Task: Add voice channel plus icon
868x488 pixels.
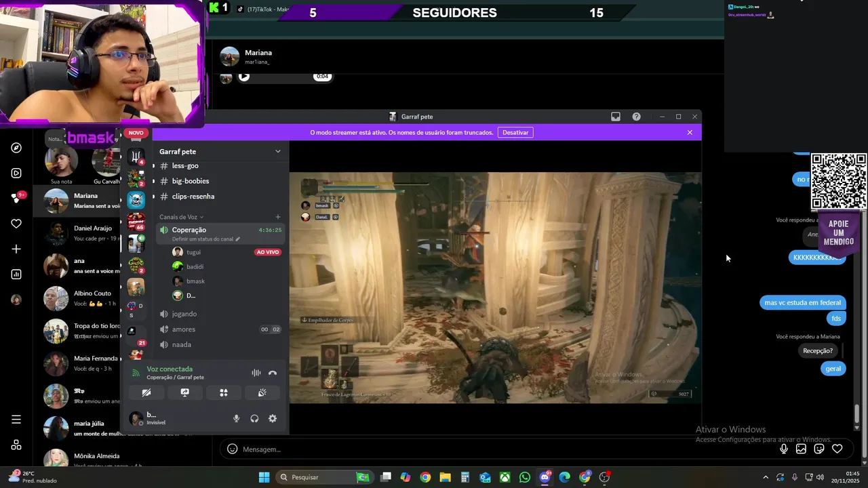Action: (x=278, y=217)
